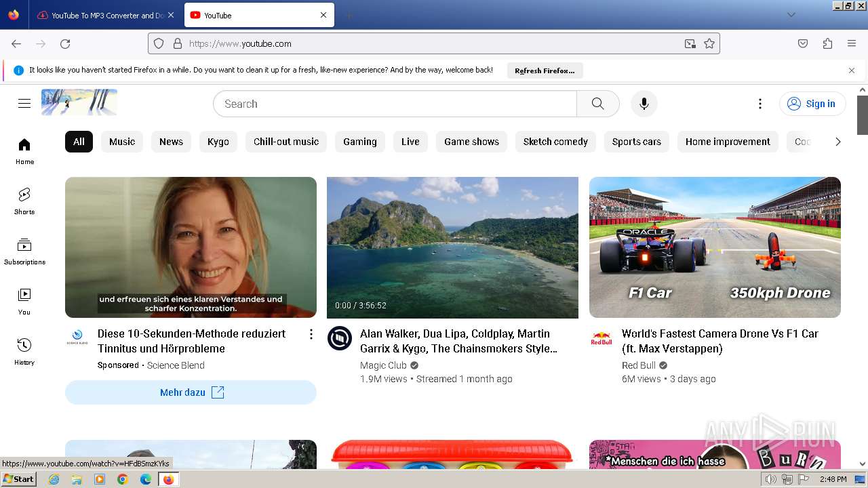Image resolution: width=868 pixels, height=488 pixels.
Task: Open options menu for sponsored Tinnitus ad
Action: coord(311,334)
